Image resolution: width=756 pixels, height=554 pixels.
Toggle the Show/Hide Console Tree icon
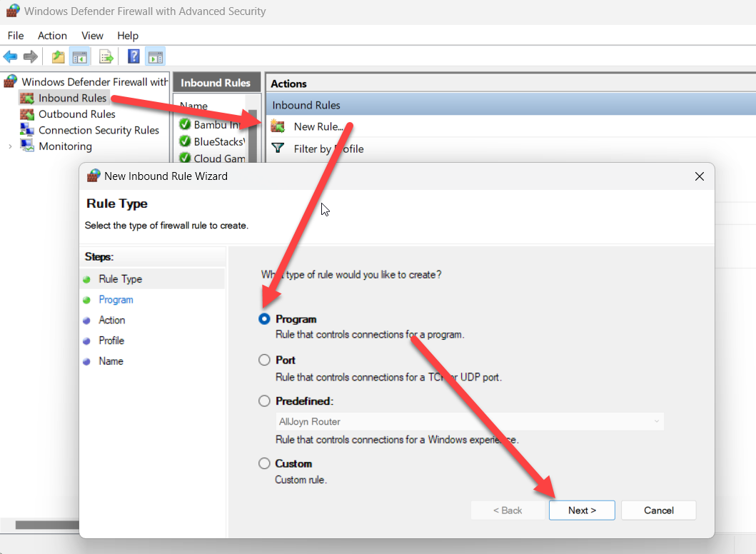click(80, 56)
